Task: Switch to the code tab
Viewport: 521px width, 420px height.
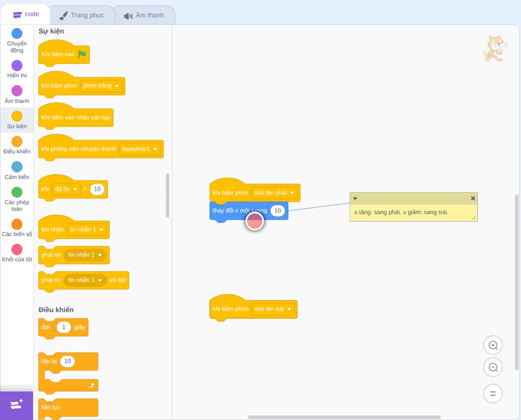Action: [26, 14]
